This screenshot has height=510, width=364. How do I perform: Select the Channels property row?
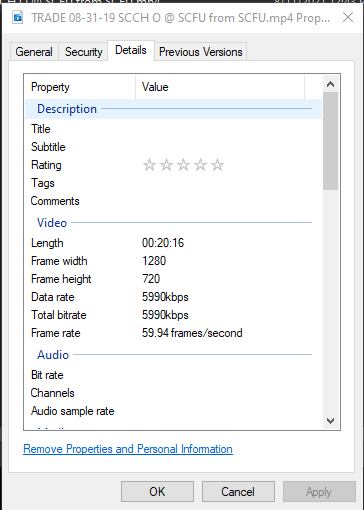click(173, 393)
